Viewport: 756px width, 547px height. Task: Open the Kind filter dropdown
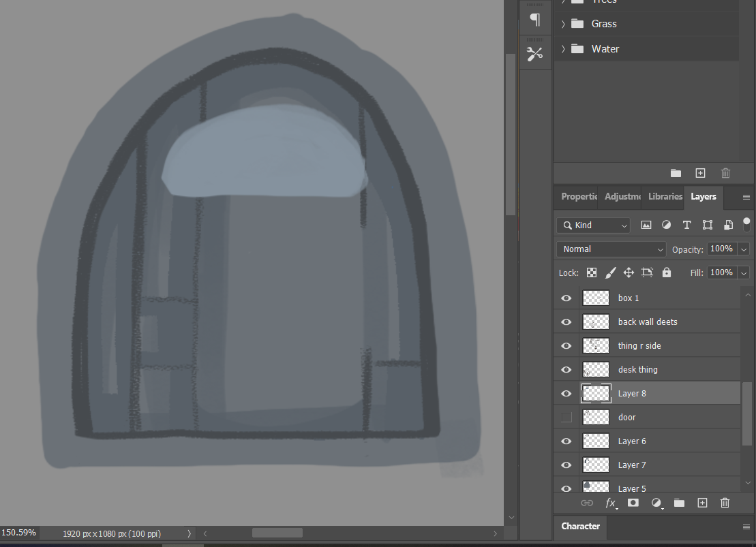[594, 225]
